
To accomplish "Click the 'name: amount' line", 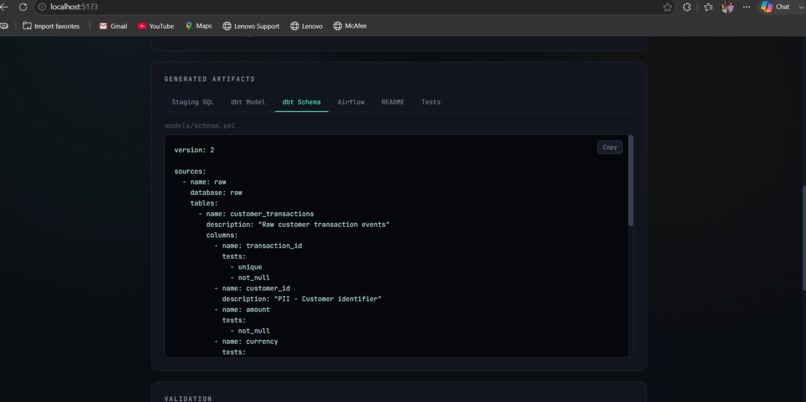I will (x=242, y=309).
